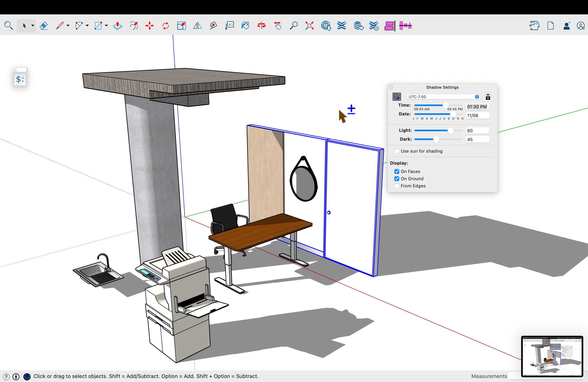Open the Select tool dropdown arrow
This screenshot has width=588, height=382.
[x=33, y=26]
